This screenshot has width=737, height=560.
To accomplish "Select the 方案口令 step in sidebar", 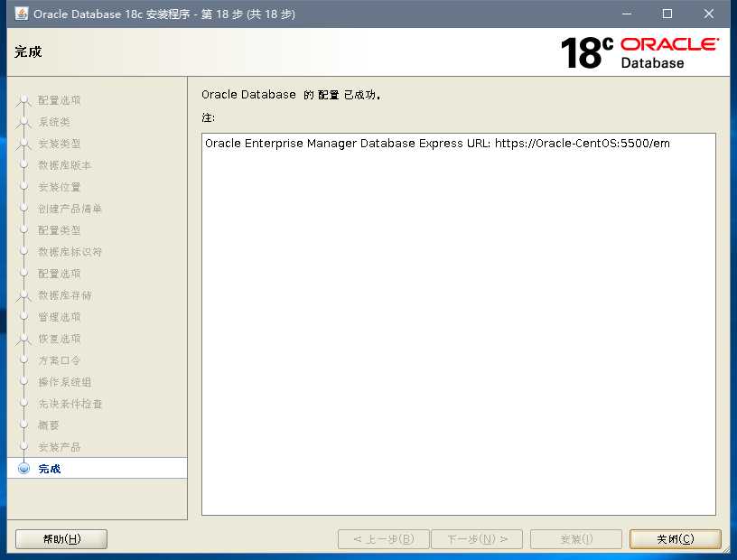I will point(60,360).
